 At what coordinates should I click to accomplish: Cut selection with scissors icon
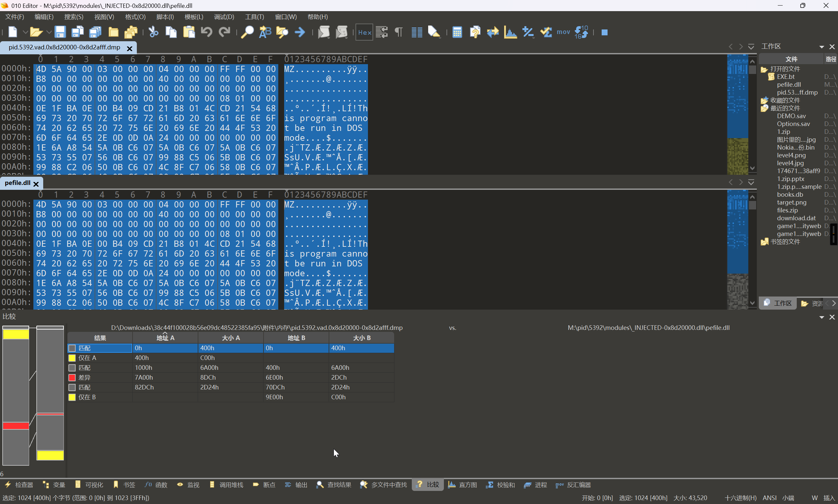coord(154,32)
